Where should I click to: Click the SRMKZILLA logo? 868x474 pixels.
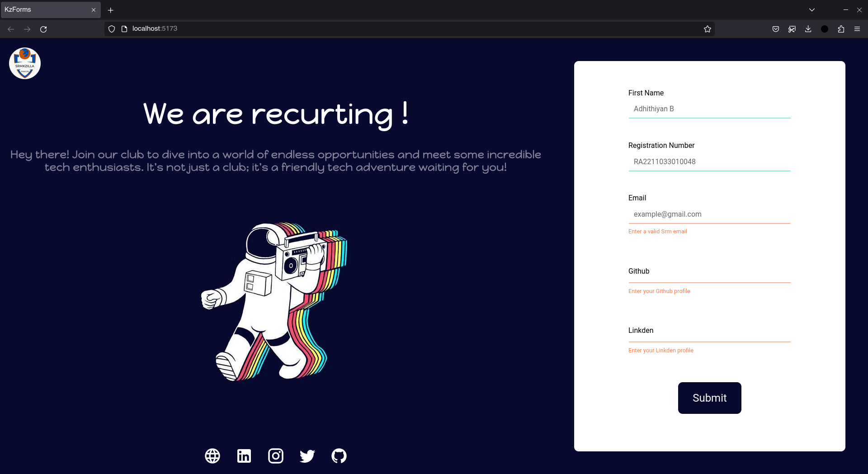25,63
